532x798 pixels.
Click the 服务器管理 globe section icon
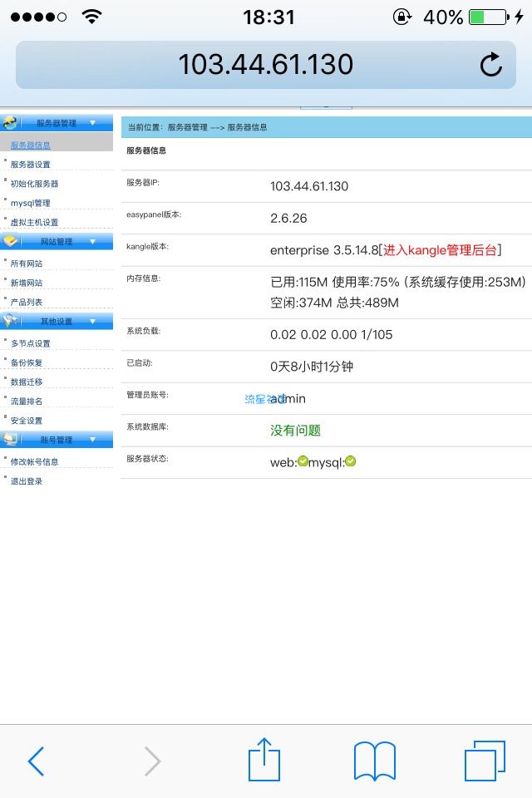(x=10, y=123)
